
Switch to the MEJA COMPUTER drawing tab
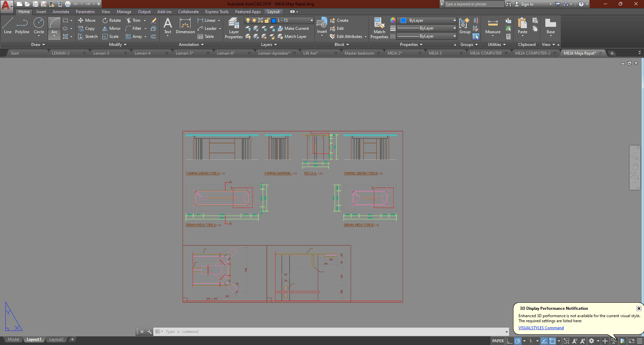coord(486,53)
